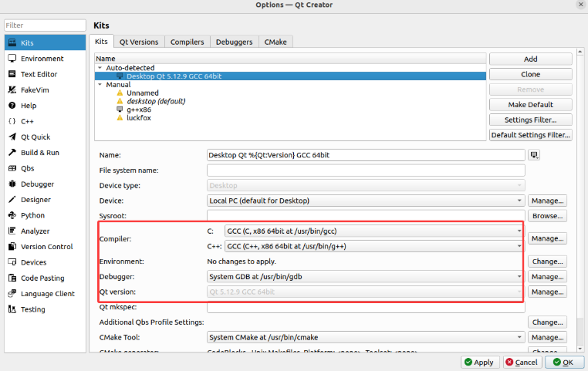Switch to the Compilers tab
588x371 pixels.
187,42
